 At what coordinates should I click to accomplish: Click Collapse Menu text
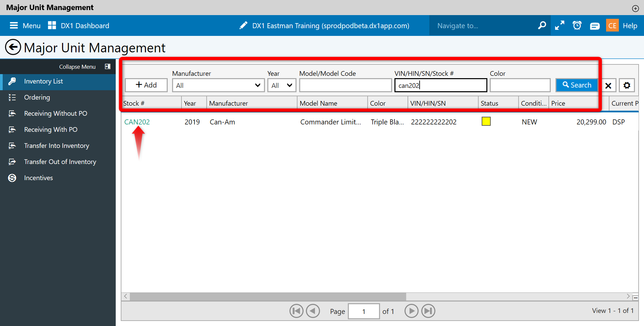pyautogui.click(x=77, y=67)
